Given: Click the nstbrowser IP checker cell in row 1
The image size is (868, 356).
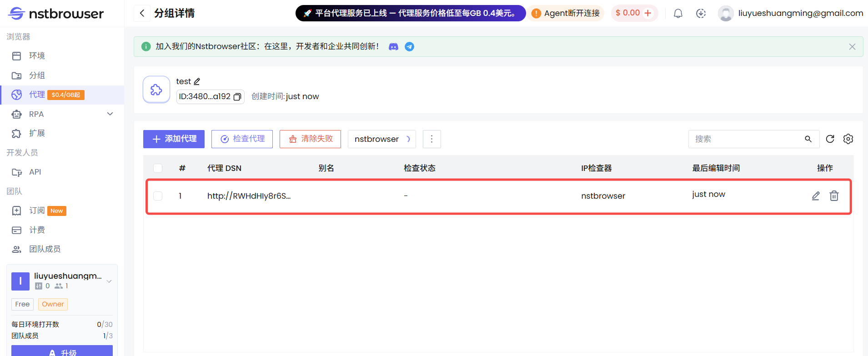Looking at the screenshot, I should (x=603, y=196).
